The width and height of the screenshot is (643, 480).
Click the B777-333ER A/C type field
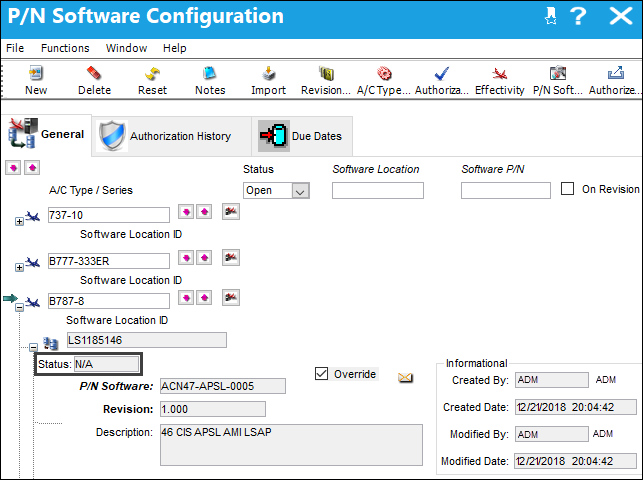coord(109,261)
